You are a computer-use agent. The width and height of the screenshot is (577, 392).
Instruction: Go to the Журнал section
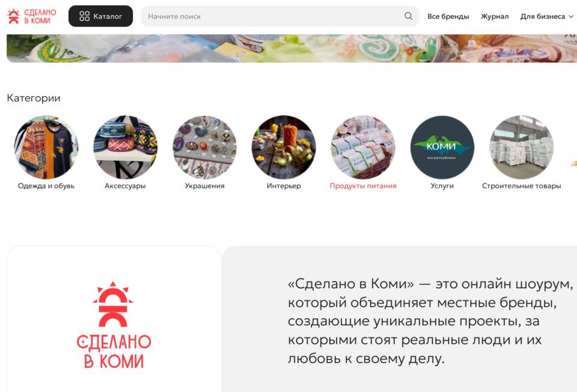[494, 17]
